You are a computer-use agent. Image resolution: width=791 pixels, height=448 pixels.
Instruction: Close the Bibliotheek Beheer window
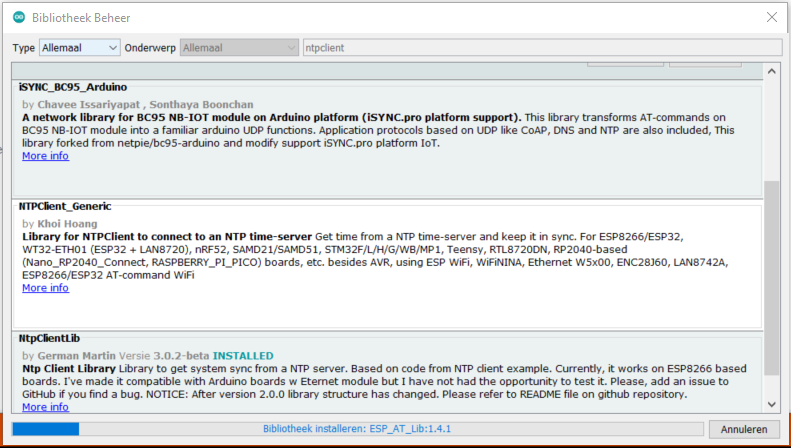click(769, 18)
